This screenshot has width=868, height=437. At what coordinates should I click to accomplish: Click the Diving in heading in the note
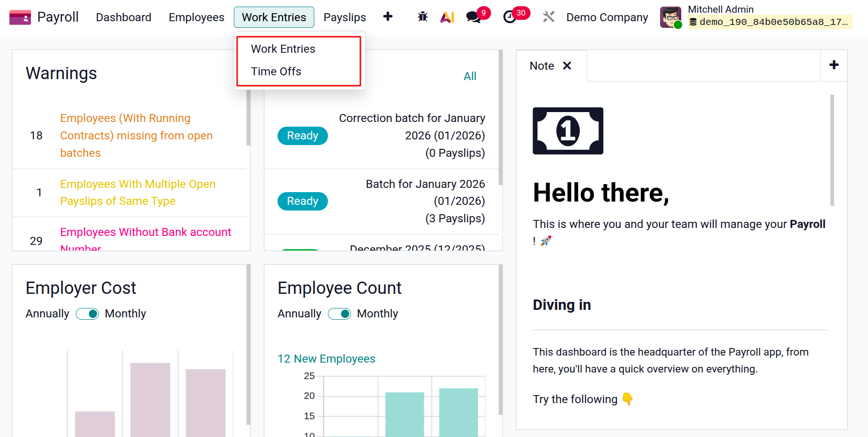click(562, 305)
